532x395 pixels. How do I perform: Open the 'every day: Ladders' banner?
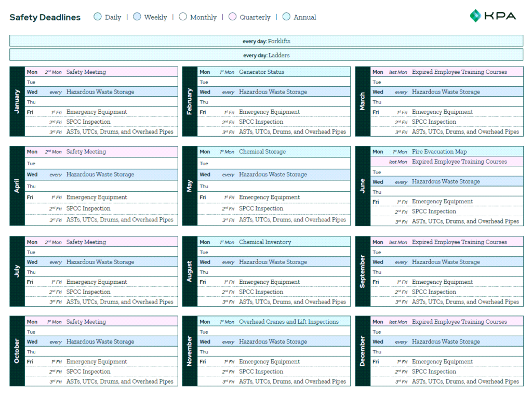click(x=266, y=55)
